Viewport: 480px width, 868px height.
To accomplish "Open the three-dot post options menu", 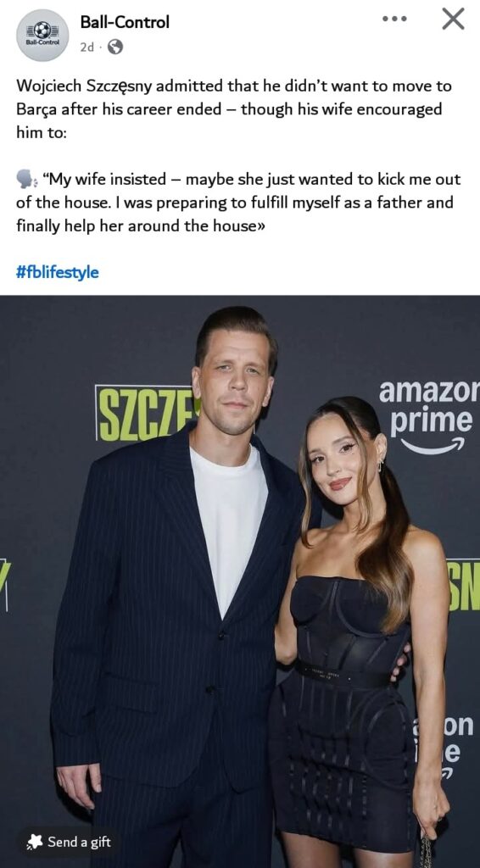I will [394, 19].
